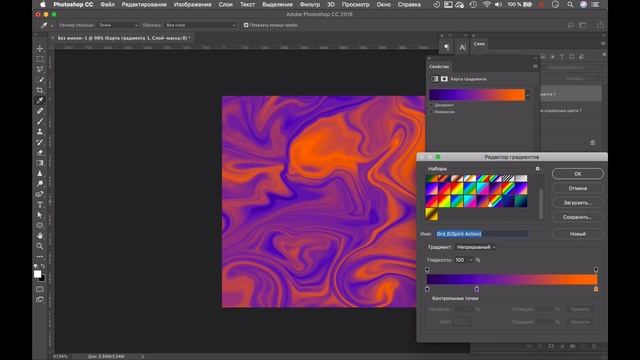Select the Eraser tool
The width and height of the screenshot is (640, 360).
(x=40, y=152)
